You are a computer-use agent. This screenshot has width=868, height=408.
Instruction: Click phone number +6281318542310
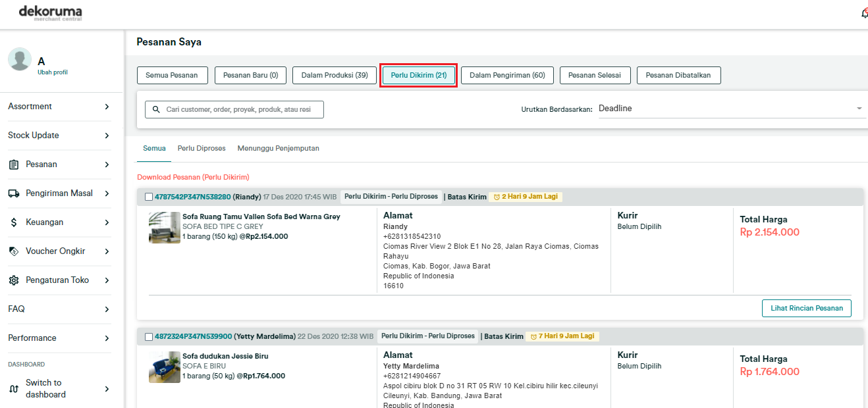point(412,237)
